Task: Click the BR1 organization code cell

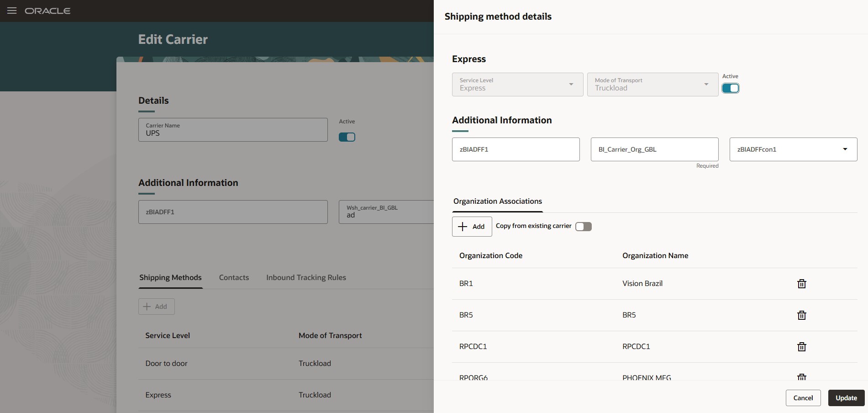Action: (466, 284)
